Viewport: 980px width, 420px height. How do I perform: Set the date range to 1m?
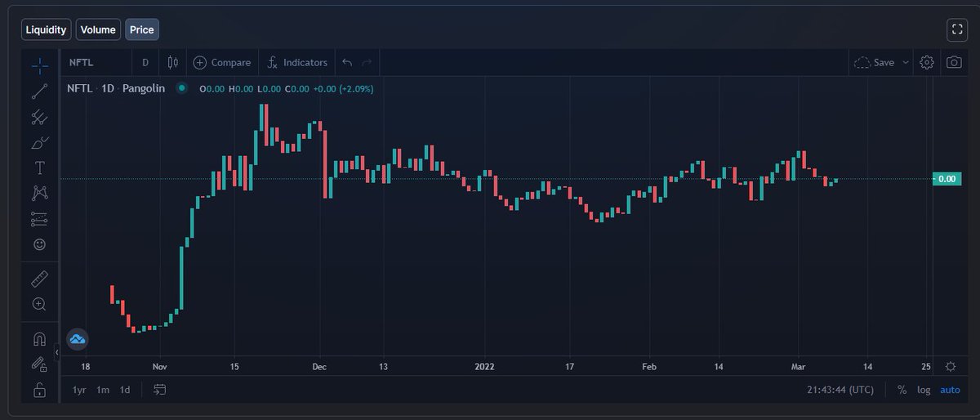coord(103,390)
